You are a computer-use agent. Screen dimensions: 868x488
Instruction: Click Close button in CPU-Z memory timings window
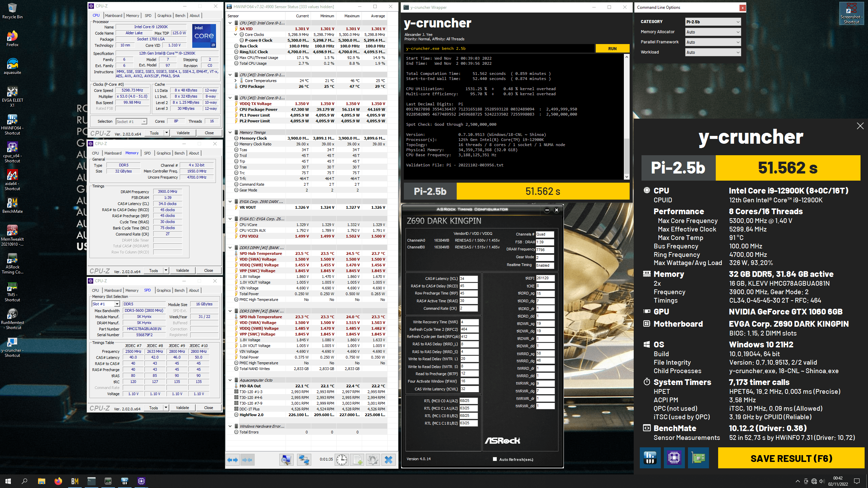pos(209,270)
